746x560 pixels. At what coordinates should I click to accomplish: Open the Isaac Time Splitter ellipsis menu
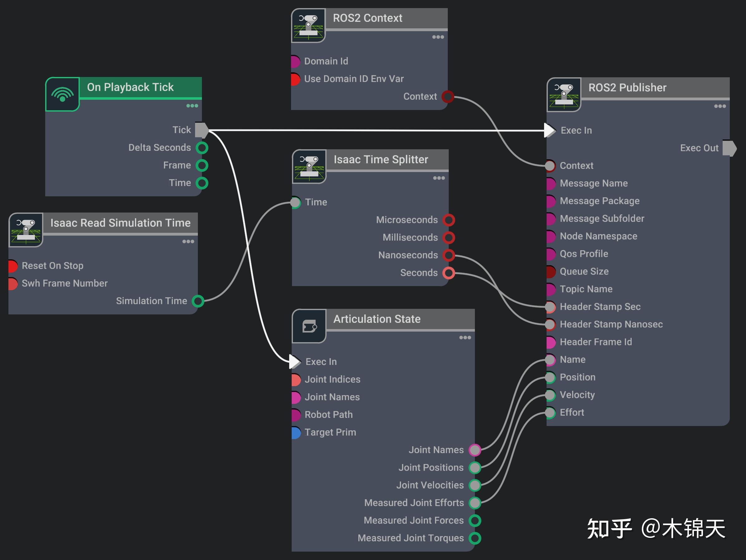coord(439,178)
